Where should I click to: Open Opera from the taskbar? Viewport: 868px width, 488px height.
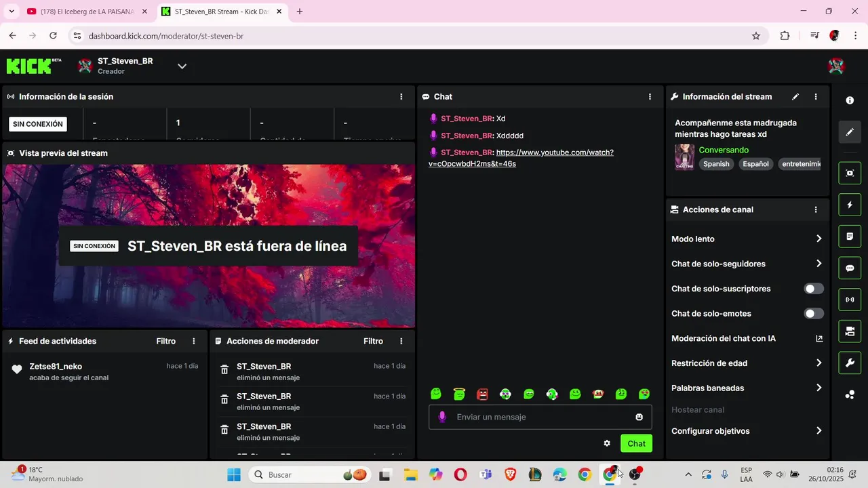[460, 474]
